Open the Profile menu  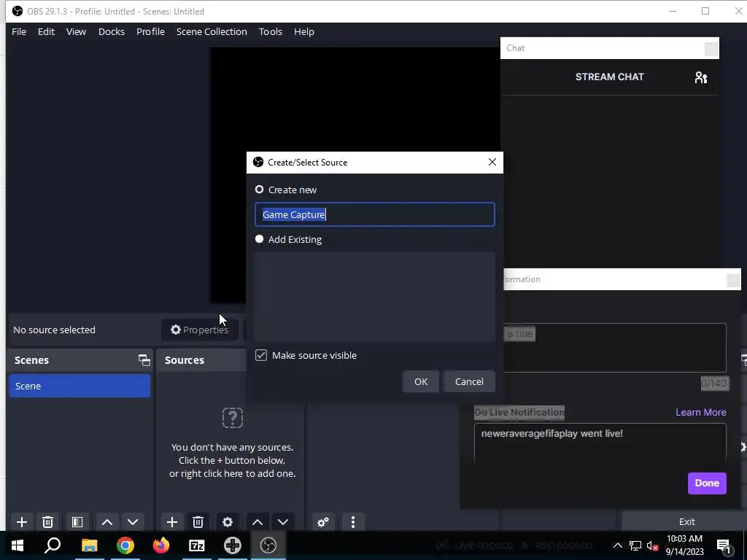tap(150, 31)
